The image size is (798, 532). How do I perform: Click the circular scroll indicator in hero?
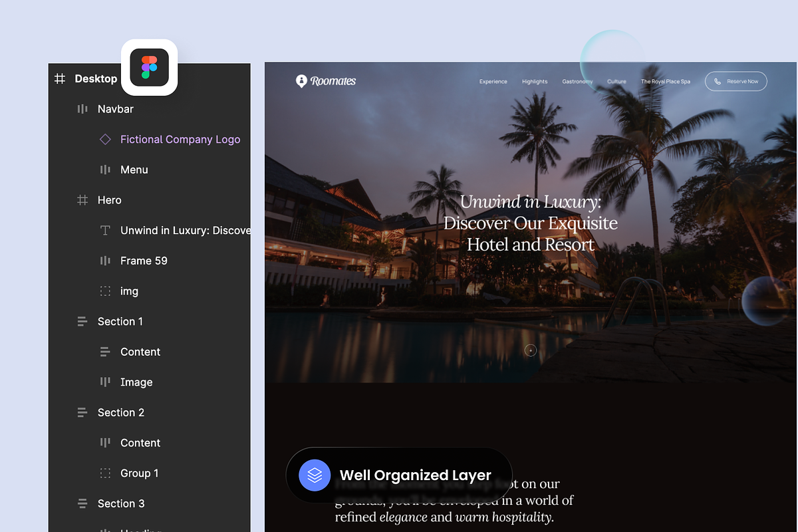point(530,350)
